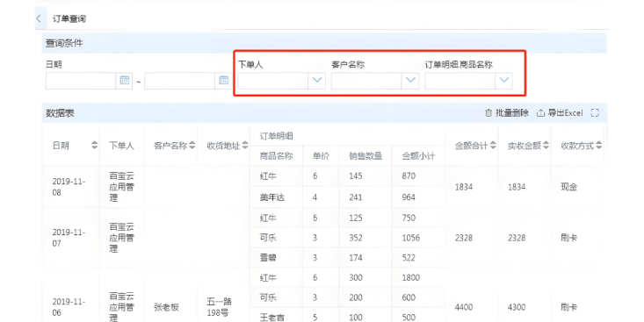Click the 订单明细.商品名称 filter input box

(460, 81)
